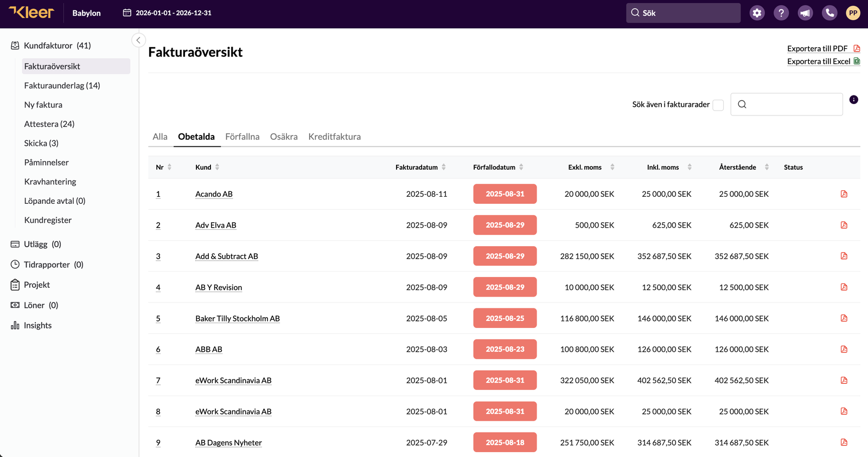The image size is (868, 457).
Task: Open PDF for Add & Subtract AB invoice
Action: [844, 256]
